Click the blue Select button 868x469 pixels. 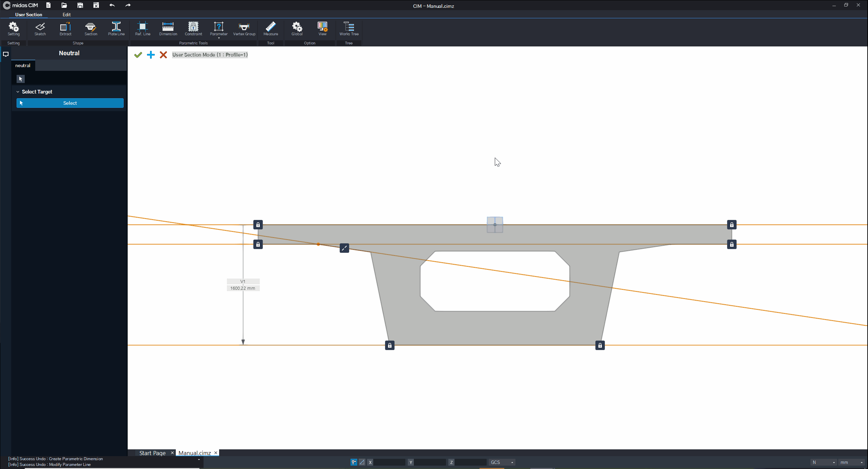70,103
